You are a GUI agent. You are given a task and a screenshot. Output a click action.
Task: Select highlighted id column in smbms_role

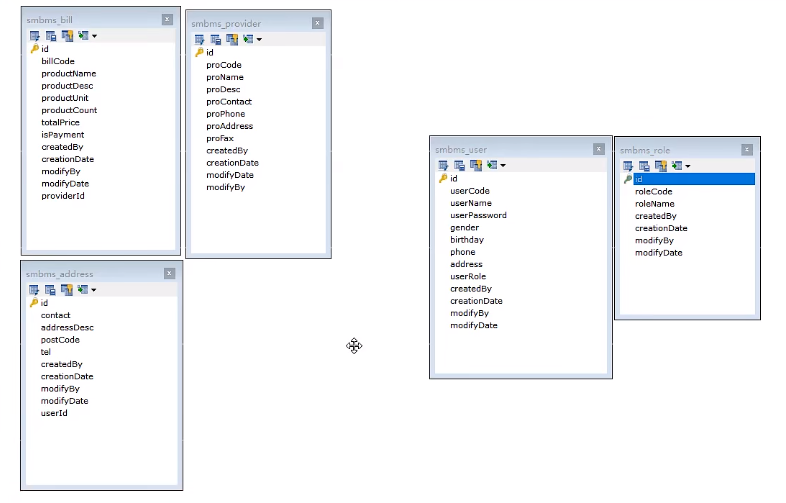point(694,179)
